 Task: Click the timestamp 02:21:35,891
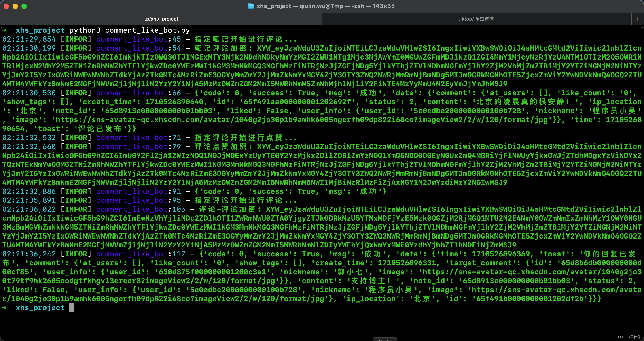tap(29, 200)
